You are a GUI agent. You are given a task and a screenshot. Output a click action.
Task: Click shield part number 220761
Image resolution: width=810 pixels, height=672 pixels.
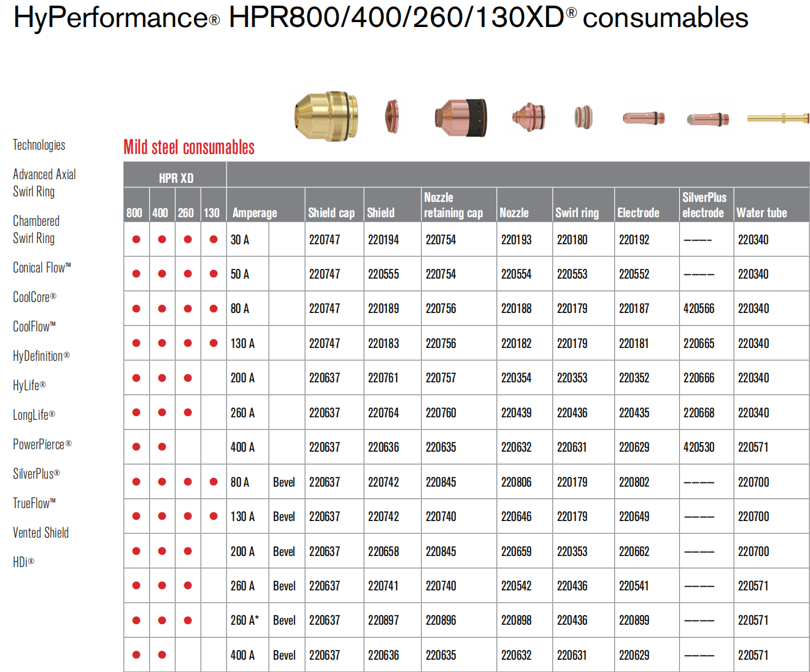(384, 378)
